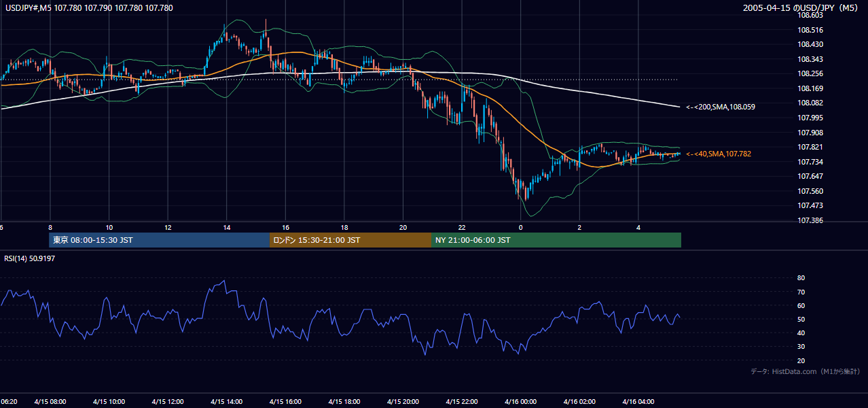Click price axis value 107.908

click(x=810, y=133)
